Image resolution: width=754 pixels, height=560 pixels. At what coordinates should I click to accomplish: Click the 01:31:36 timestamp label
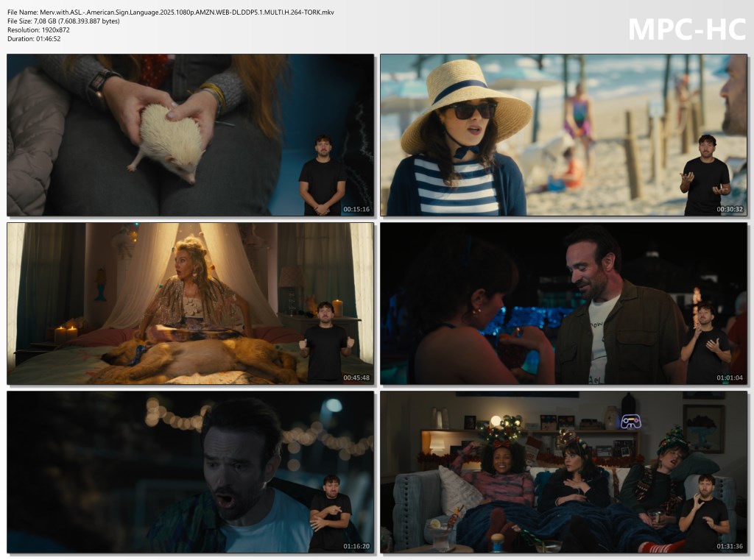point(730,547)
